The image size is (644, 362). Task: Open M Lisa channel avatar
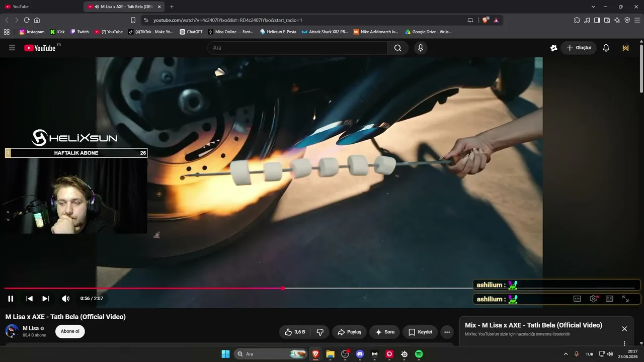pyautogui.click(x=12, y=331)
